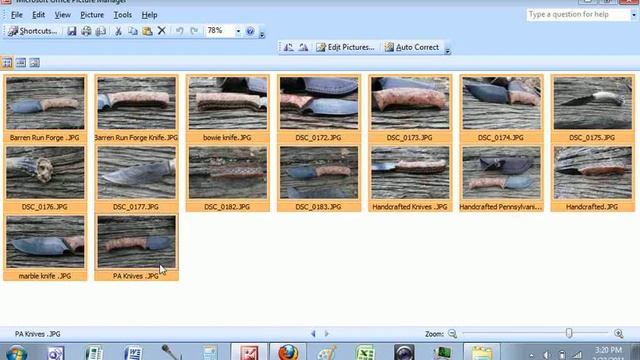Expand the standard toolbar options arrow
Viewport: 640px width, 360px height.
tap(262, 34)
